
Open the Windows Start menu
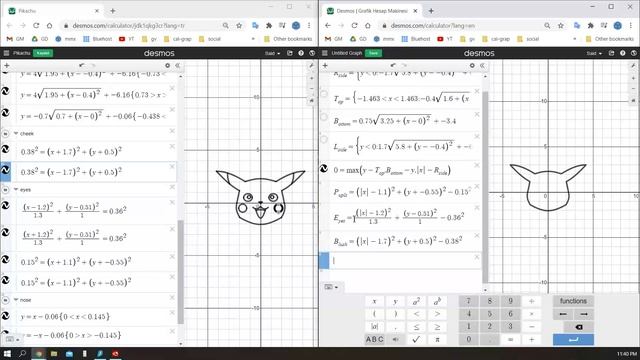[7, 353]
